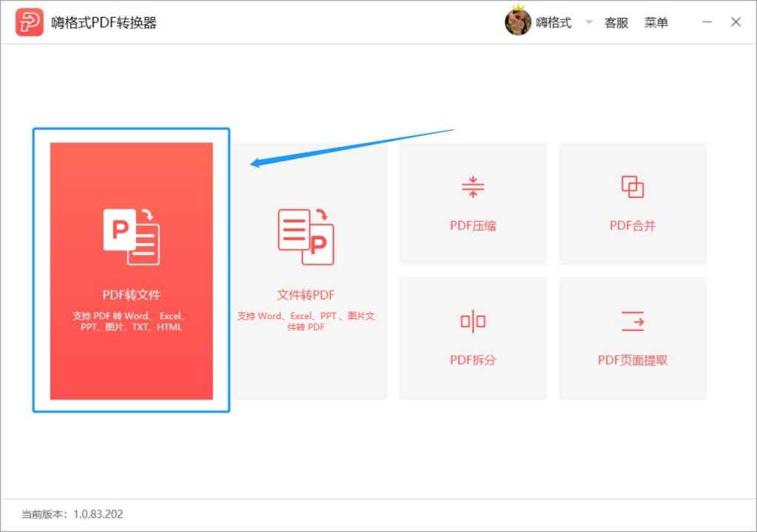Screen dimensions: 757x532
Task: Click the 当前版本: 1.0.83.202 version text
Action: [72, 514]
